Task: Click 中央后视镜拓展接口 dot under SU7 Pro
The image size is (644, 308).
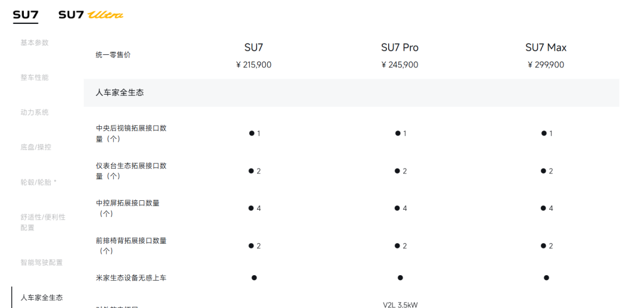Action: click(x=398, y=133)
